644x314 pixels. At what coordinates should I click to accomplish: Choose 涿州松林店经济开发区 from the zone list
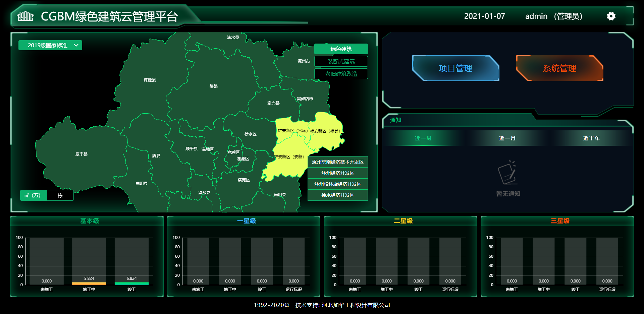click(337, 184)
